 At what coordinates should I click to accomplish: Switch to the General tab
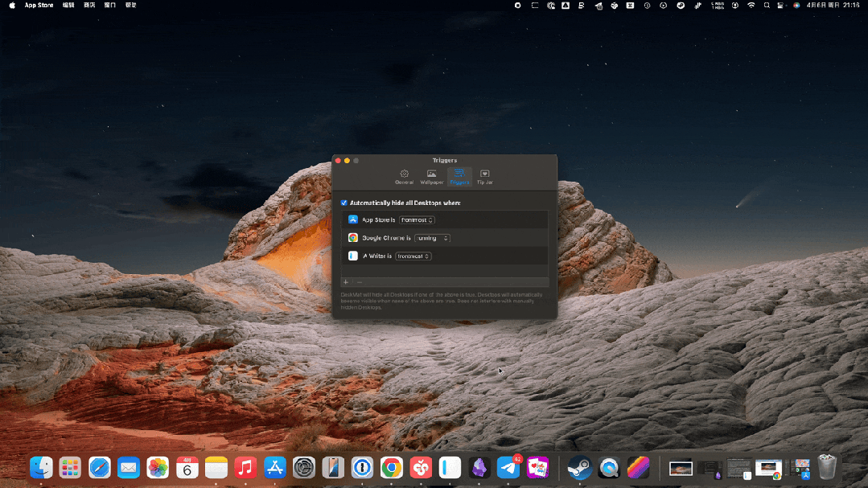point(404,177)
